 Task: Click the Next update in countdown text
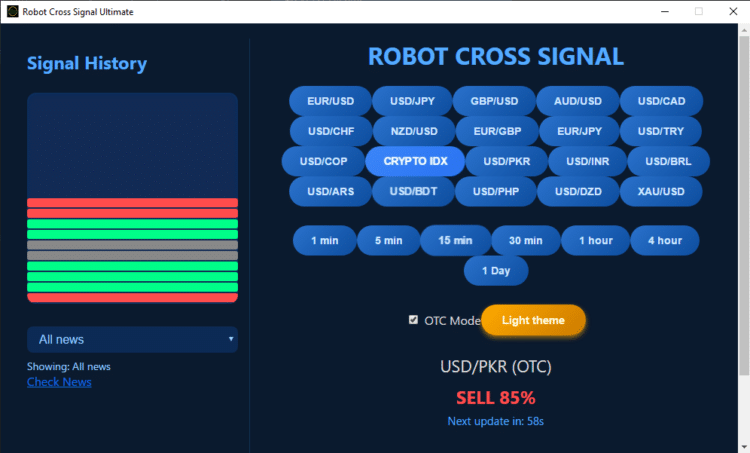[496, 421]
